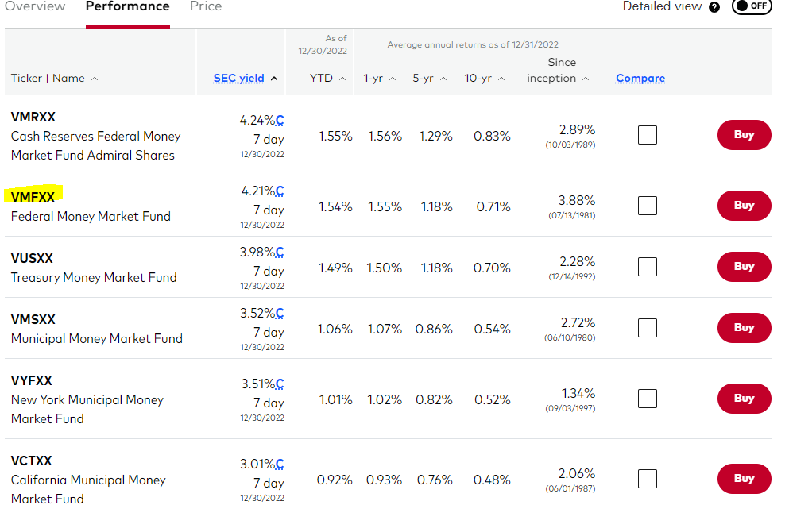This screenshot has height=532, width=789.
Task: Click the 4.21% SEC yield value
Action: click(258, 191)
